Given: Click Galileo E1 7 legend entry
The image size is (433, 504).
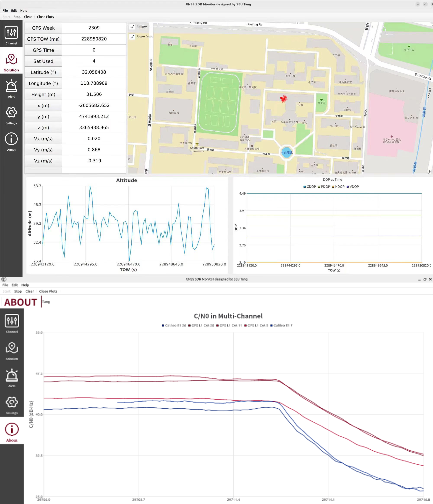Looking at the screenshot, I should click(281, 325).
